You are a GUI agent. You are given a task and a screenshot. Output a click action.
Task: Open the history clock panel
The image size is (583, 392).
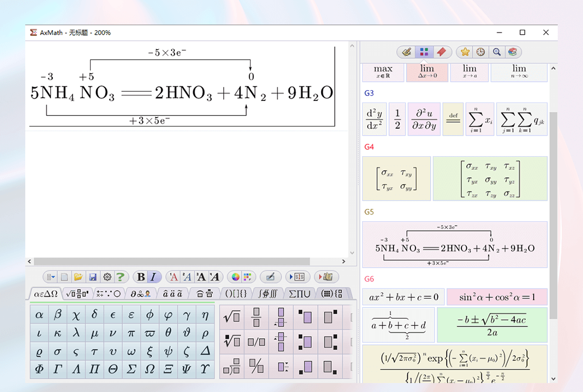point(480,52)
